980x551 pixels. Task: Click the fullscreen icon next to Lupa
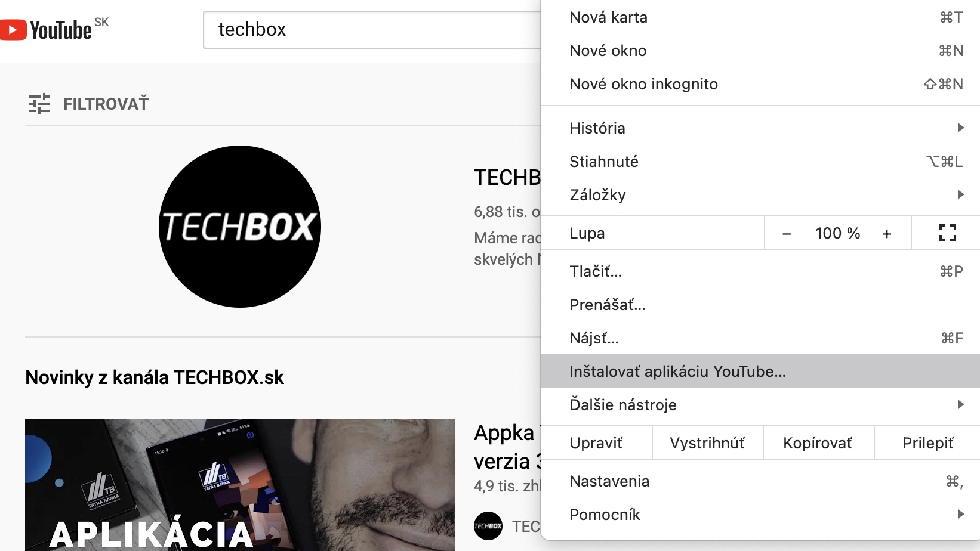(947, 233)
